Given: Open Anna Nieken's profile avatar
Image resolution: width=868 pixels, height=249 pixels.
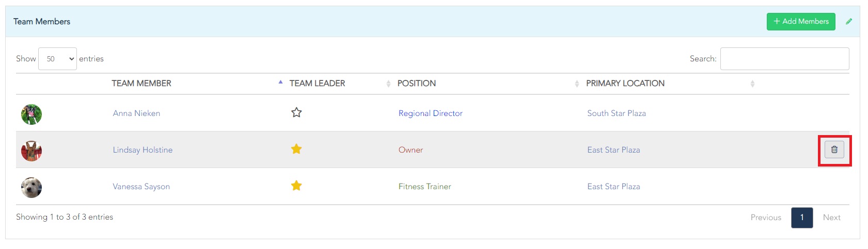Looking at the screenshot, I should click(x=31, y=114).
